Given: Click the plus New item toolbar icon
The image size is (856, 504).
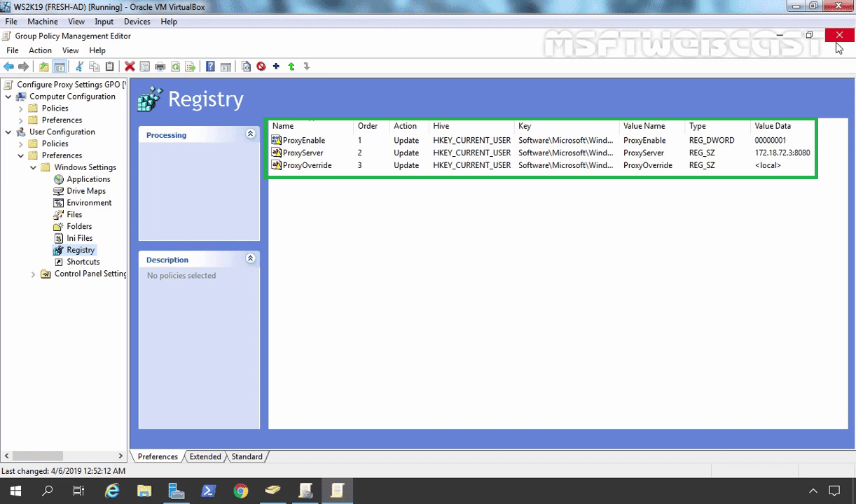Looking at the screenshot, I should (x=276, y=66).
